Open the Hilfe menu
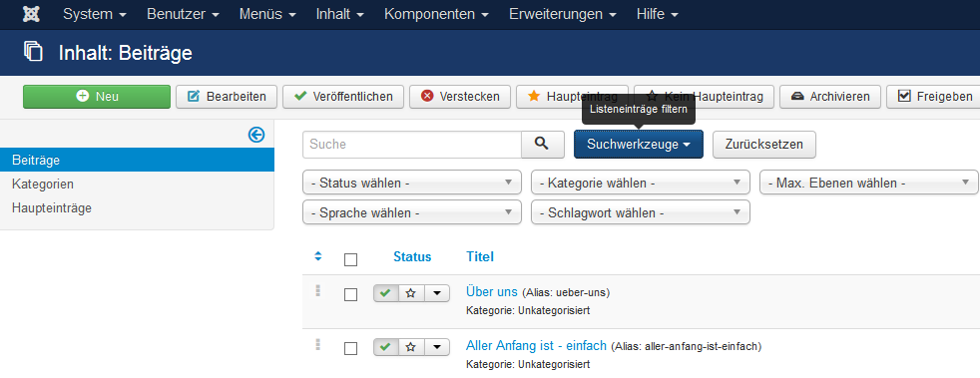This screenshot has width=980, height=378. pos(657,14)
